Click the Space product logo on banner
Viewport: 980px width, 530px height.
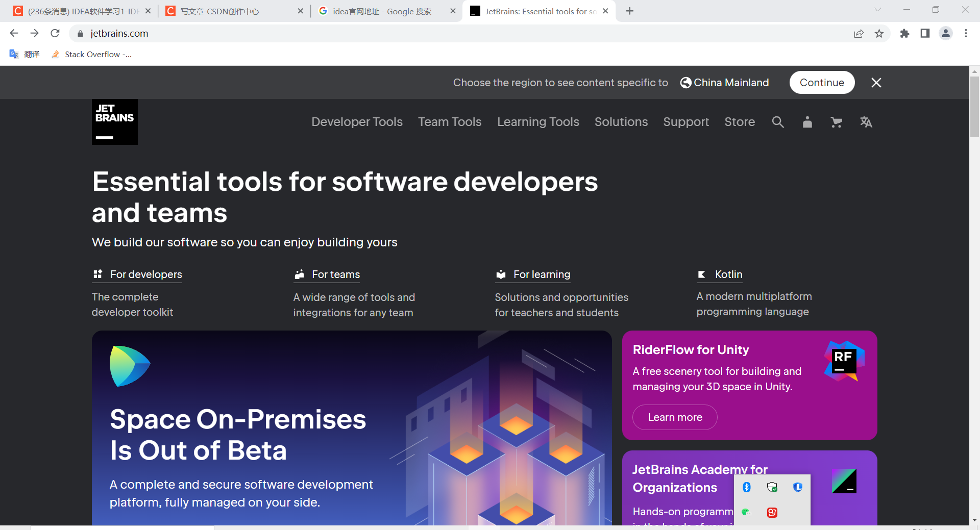click(130, 366)
